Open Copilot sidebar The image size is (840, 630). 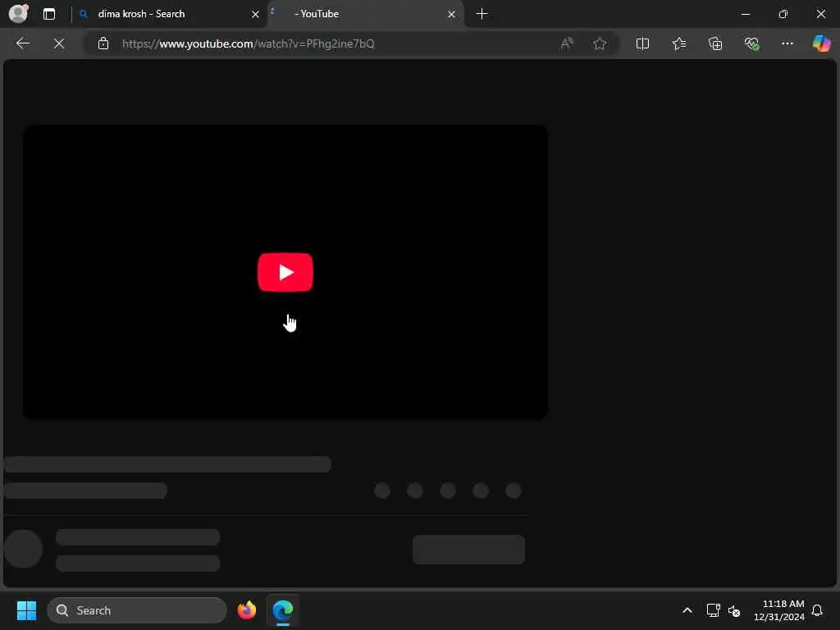[821, 43]
